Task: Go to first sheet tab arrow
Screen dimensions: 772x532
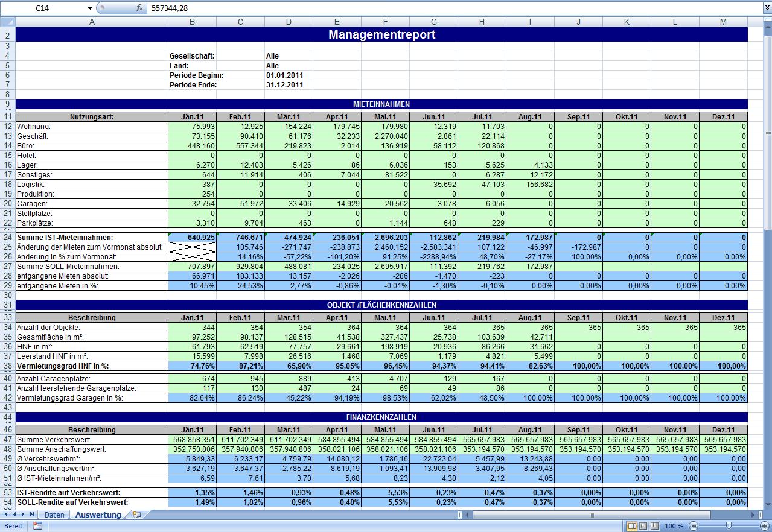Action: [7, 515]
